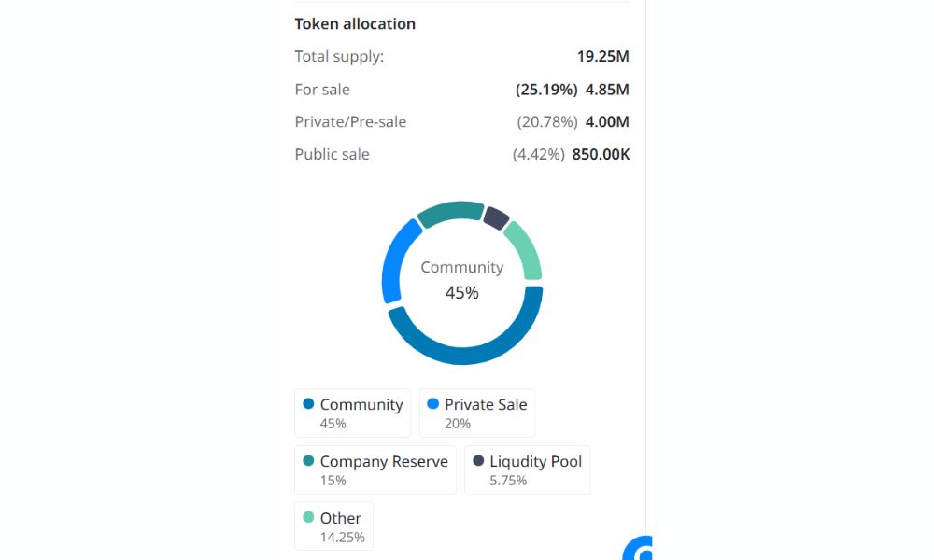934x560 pixels.
Task: Click the Private Sale legend chip
Action: [476, 413]
